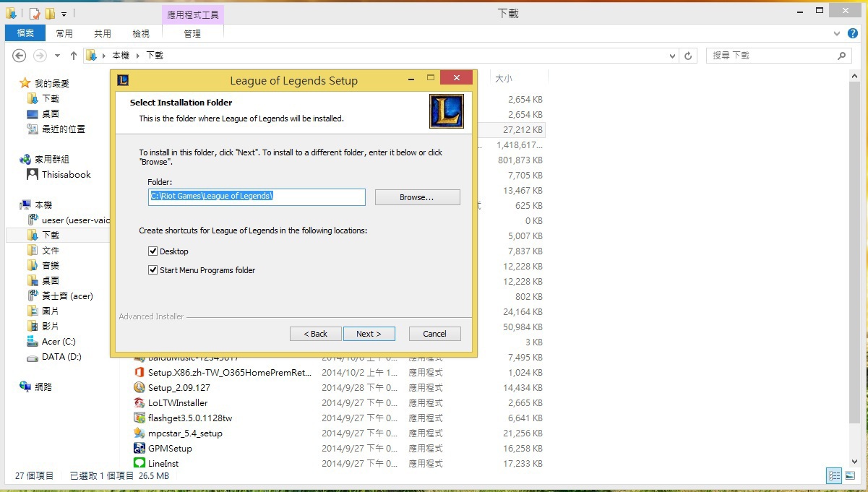The width and height of the screenshot is (868, 492).
Task: Click the 本機 segment in the address bar
Action: (121, 56)
